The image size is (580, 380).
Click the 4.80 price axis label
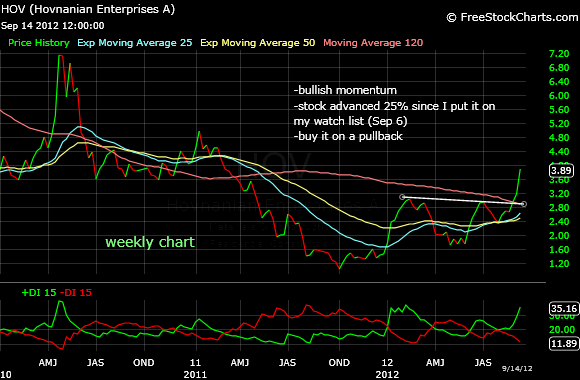559,138
